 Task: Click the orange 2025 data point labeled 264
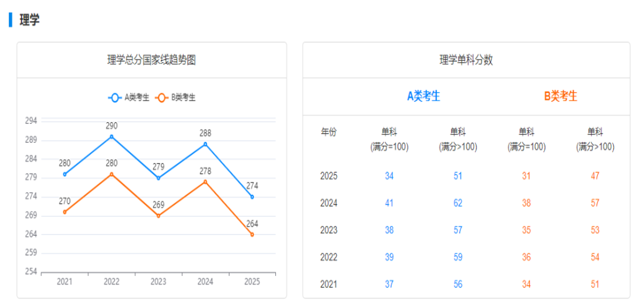point(252,235)
